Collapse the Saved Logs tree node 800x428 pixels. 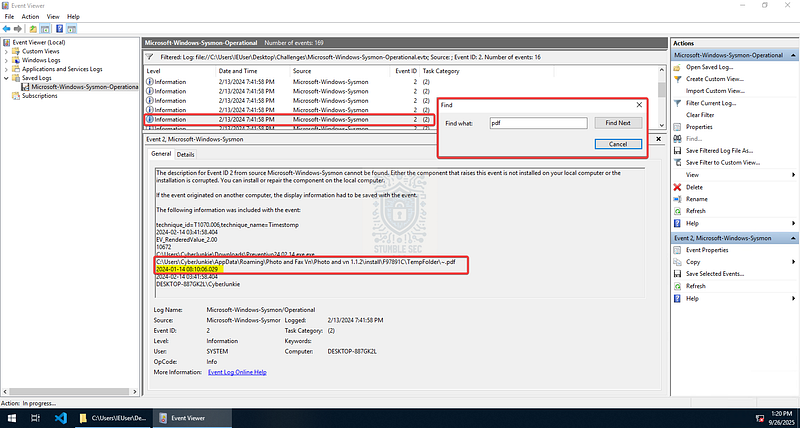6,78
